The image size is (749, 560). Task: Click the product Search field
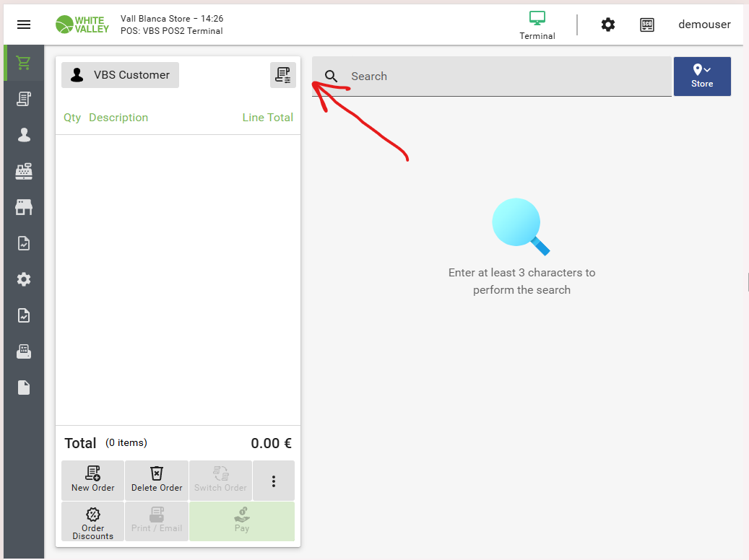492,76
